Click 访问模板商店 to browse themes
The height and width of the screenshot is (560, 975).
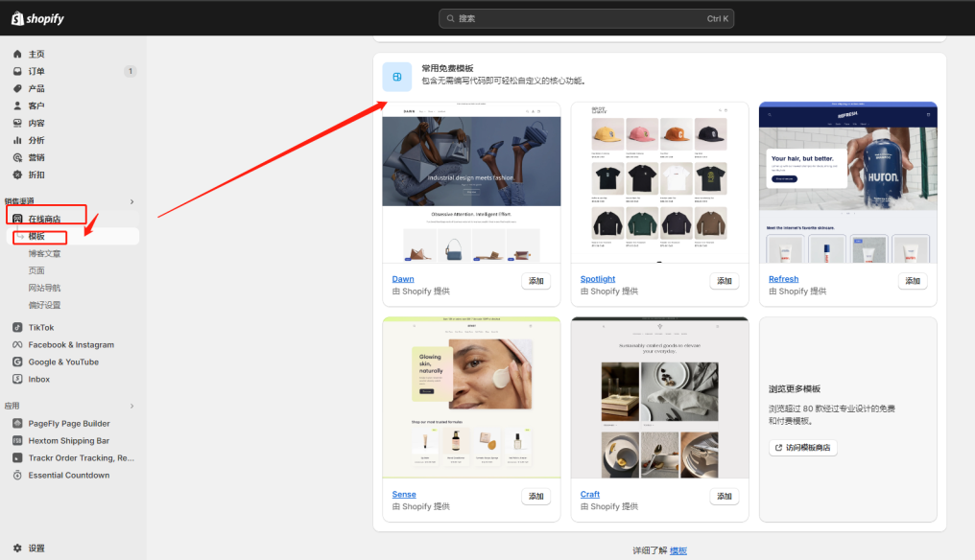coord(803,447)
